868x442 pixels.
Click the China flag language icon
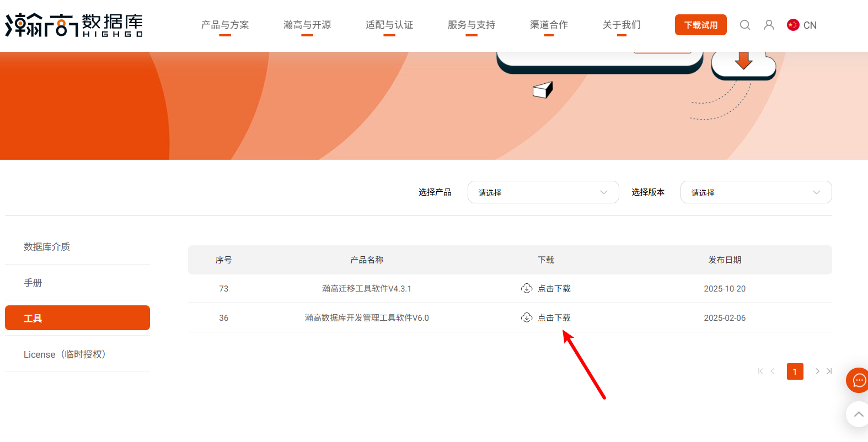[x=793, y=25]
